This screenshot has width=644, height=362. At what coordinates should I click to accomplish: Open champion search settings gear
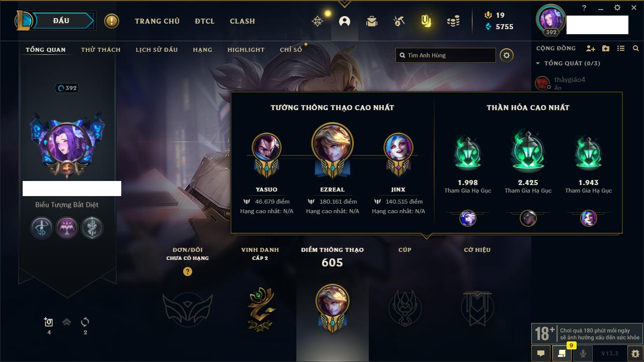(x=507, y=55)
